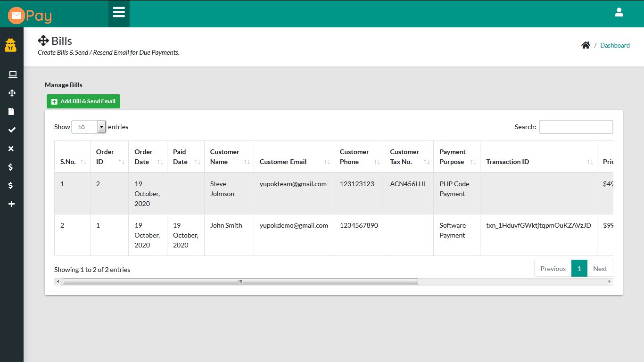Click the Next pagination button
644x362 pixels.
600,268
